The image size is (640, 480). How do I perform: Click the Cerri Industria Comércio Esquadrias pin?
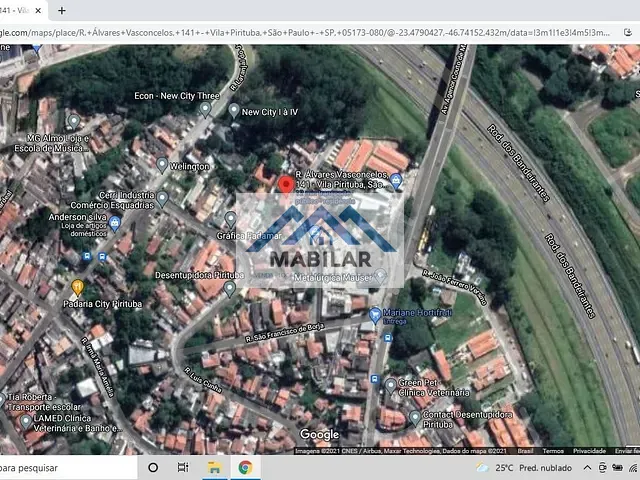[162, 198]
